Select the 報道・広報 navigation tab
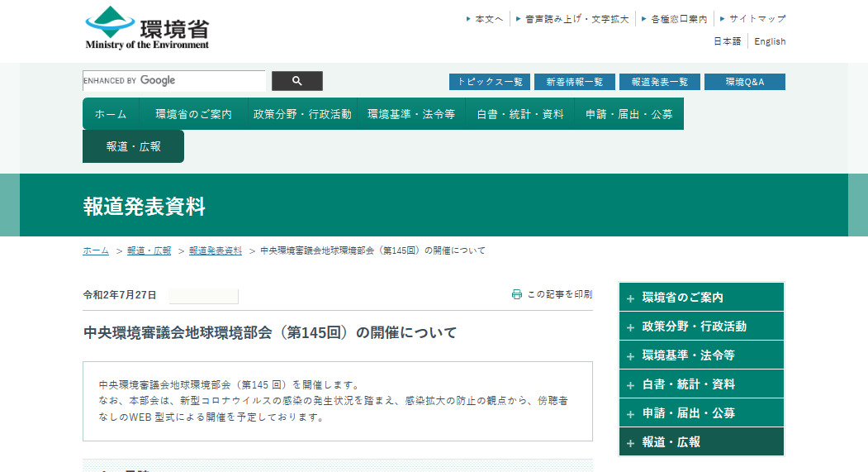 (x=133, y=146)
